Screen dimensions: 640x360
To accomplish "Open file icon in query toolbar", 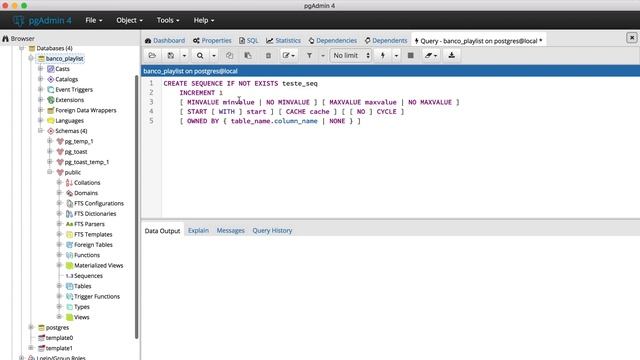I will coord(152,56).
